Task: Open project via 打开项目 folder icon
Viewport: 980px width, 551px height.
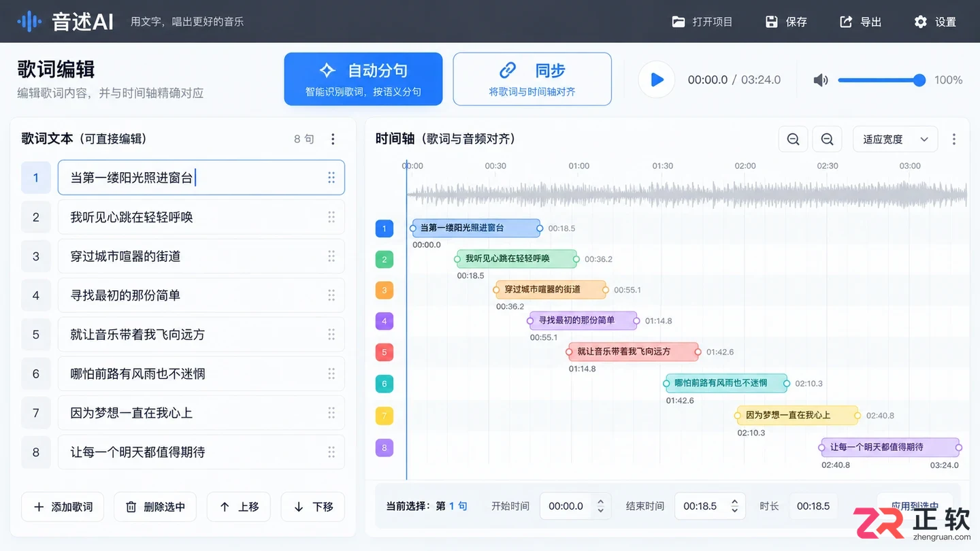Action: tap(678, 22)
